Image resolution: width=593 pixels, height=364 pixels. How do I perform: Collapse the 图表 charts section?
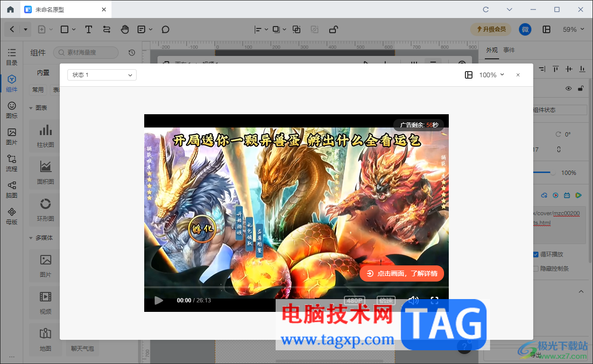(31, 108)
